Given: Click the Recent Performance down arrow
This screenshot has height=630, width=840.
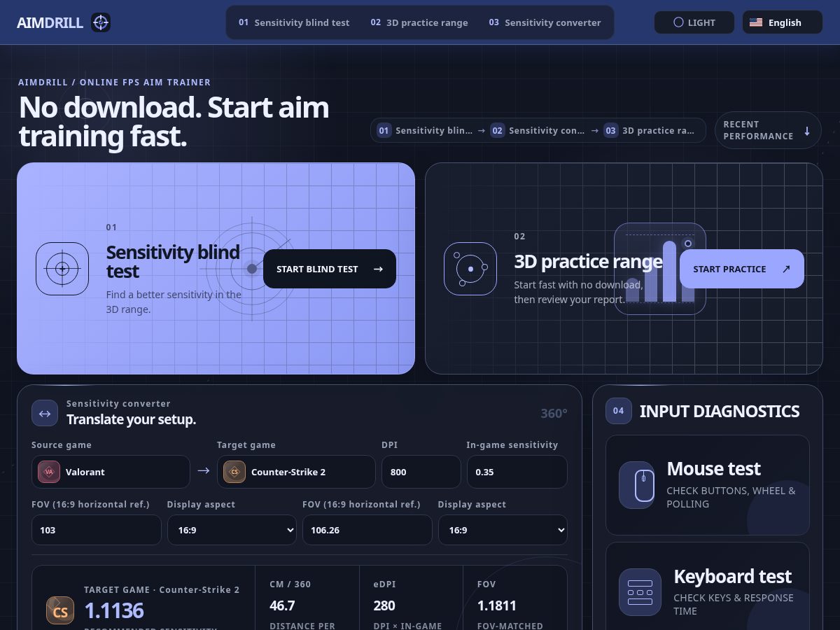Looking at the screenshot, I should click(807, 131).
